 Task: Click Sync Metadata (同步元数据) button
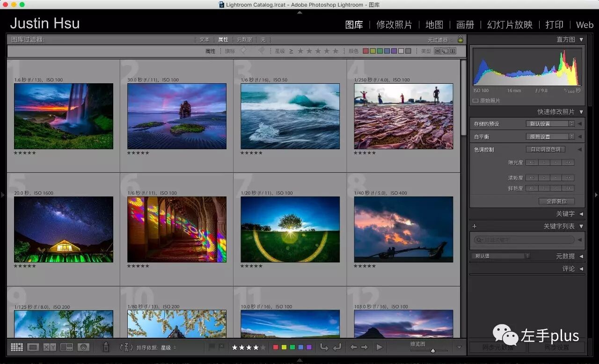coord(497,347)
